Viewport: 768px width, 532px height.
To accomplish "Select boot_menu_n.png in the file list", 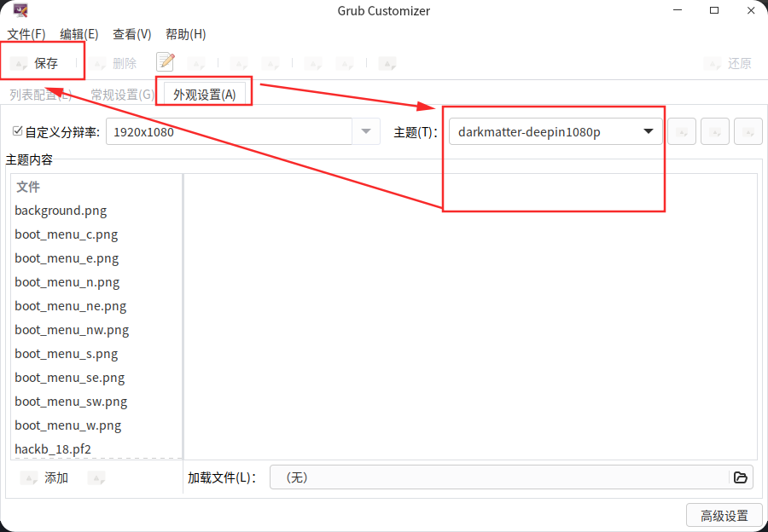I will coord(96,282).
